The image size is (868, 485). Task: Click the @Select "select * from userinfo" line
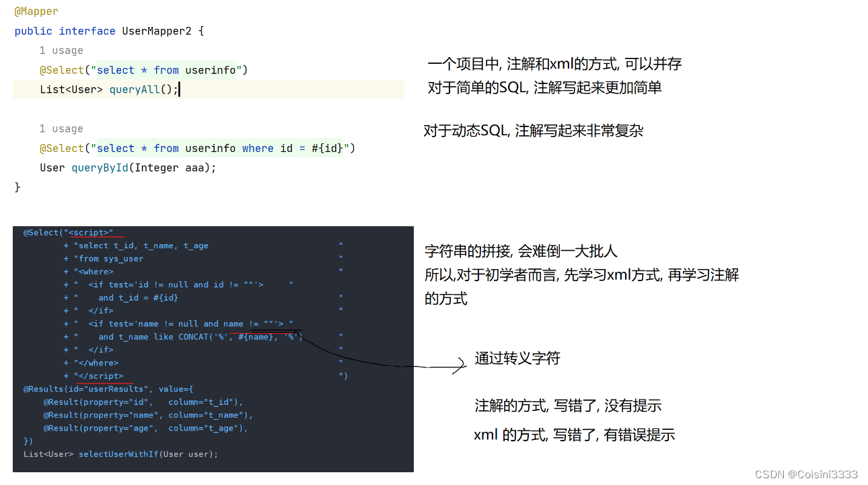[144, 70]
